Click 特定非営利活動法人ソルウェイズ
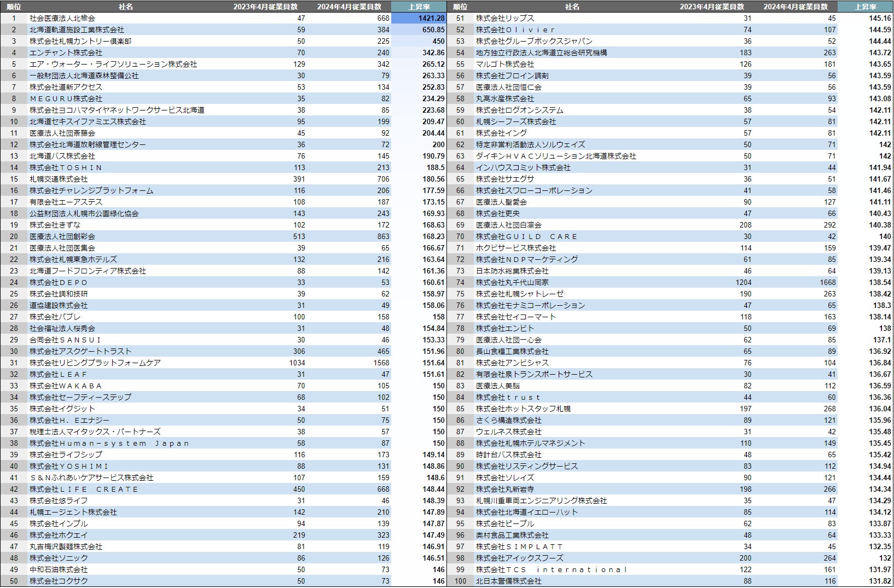The height and width of the screenshot is (588, 894). (x=531, y=144)
